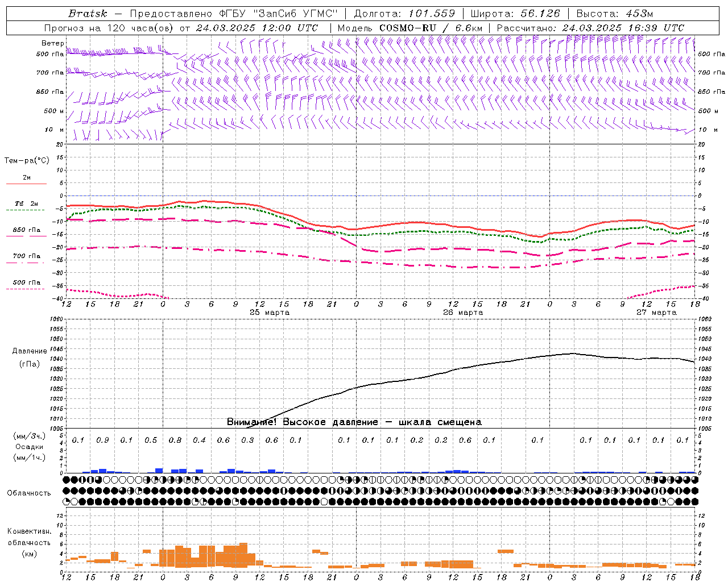
Task: Click the "27 марта" date label
Action: [656, 313]
